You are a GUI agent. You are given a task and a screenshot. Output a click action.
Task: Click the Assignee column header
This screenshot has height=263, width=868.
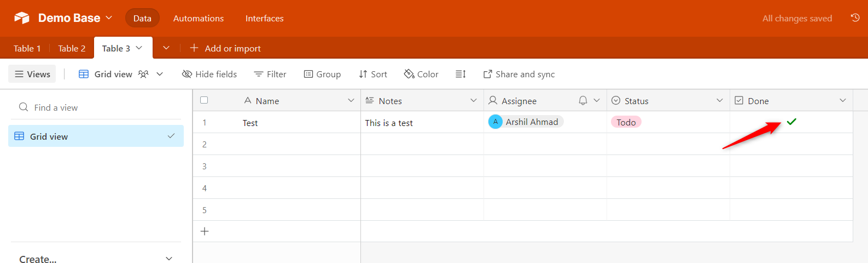pos(545,101)
